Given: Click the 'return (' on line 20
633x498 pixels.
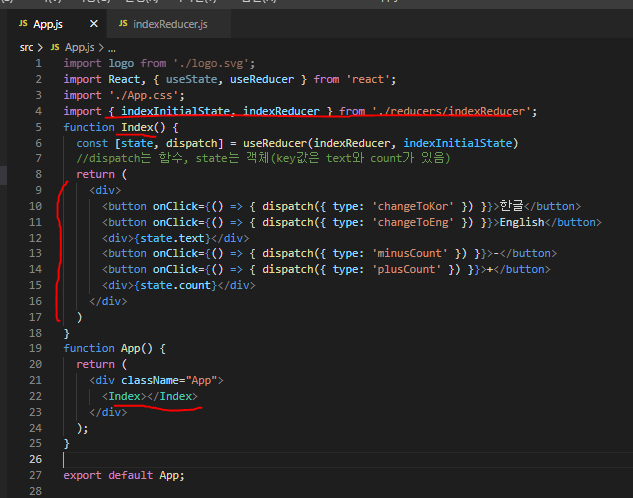Looking at the screenshot, I should tap(102, 364).
